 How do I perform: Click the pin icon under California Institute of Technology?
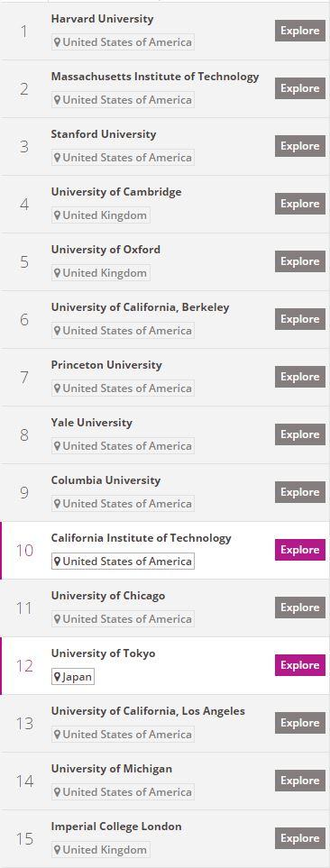(x=57, y=562)
